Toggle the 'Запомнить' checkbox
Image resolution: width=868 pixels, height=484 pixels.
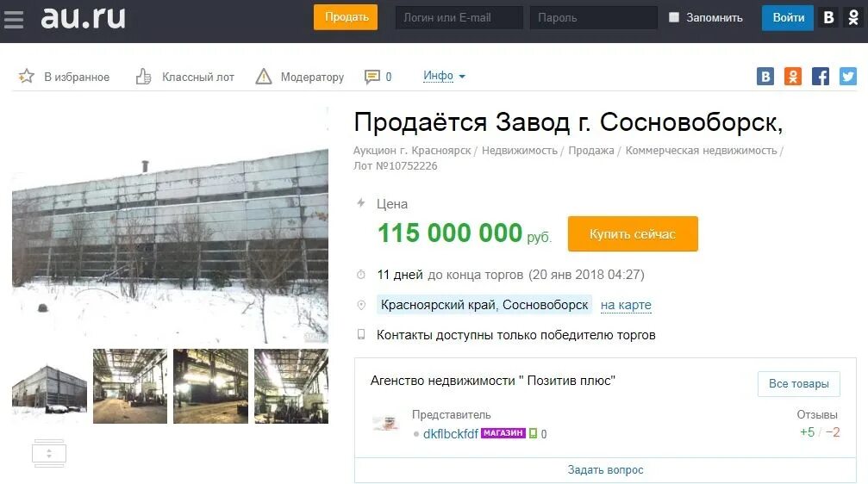tap(674, 17)
